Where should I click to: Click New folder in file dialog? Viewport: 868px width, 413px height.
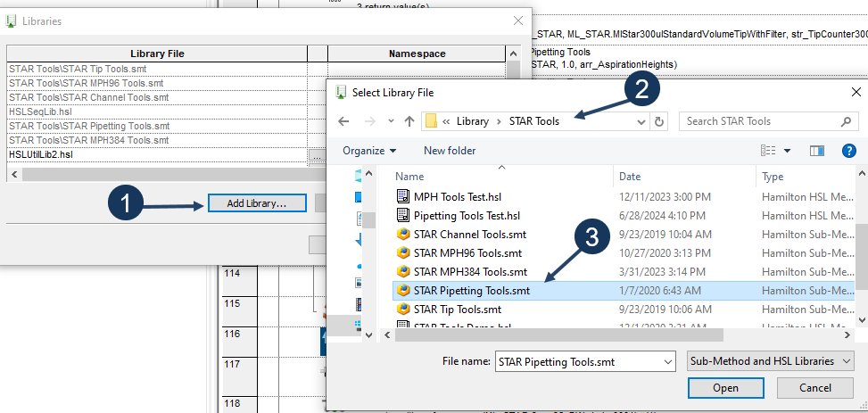tap(450, 151)
